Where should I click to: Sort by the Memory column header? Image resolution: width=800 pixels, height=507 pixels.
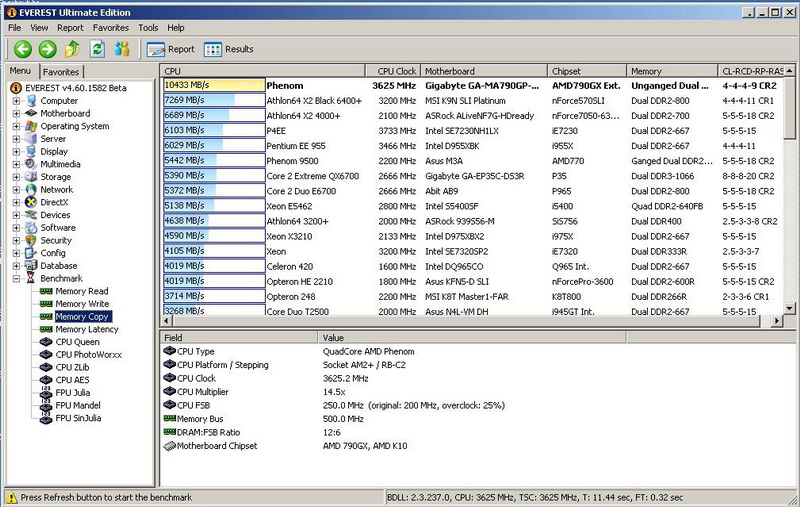tap(672, 71)
